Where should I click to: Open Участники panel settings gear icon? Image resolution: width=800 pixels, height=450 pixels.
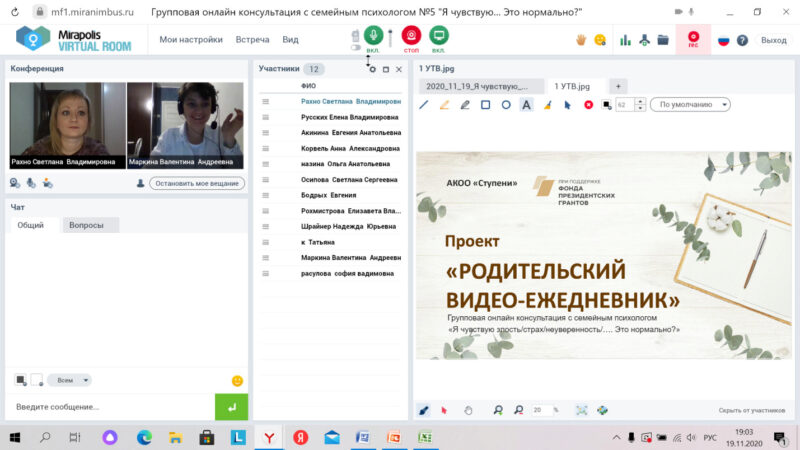click(x=372, y=69)
